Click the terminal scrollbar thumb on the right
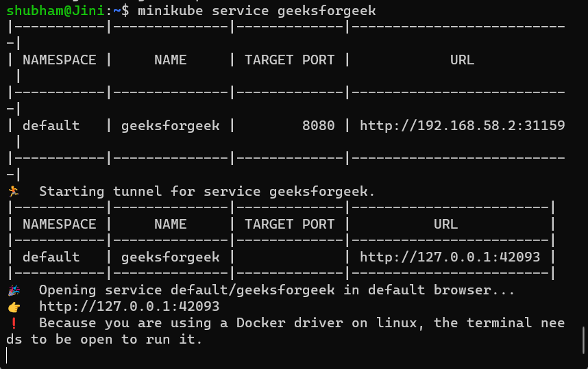The height and width of the screenshot is (369, 588). pos(583,338)
